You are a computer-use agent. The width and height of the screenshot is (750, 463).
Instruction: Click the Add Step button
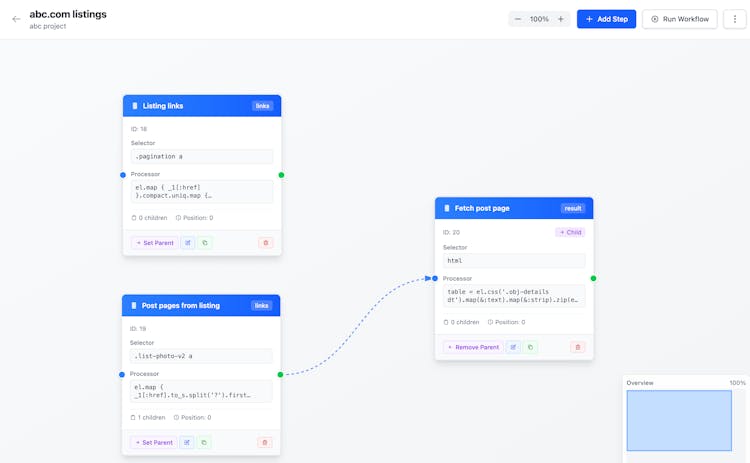[606, 19]
